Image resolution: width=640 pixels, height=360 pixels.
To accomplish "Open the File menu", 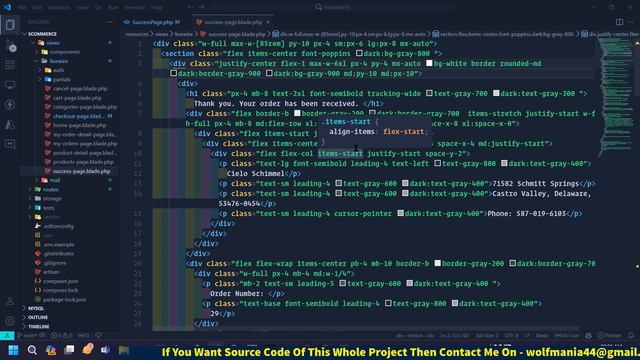I will pyautogui.click(x=22, y=7).
